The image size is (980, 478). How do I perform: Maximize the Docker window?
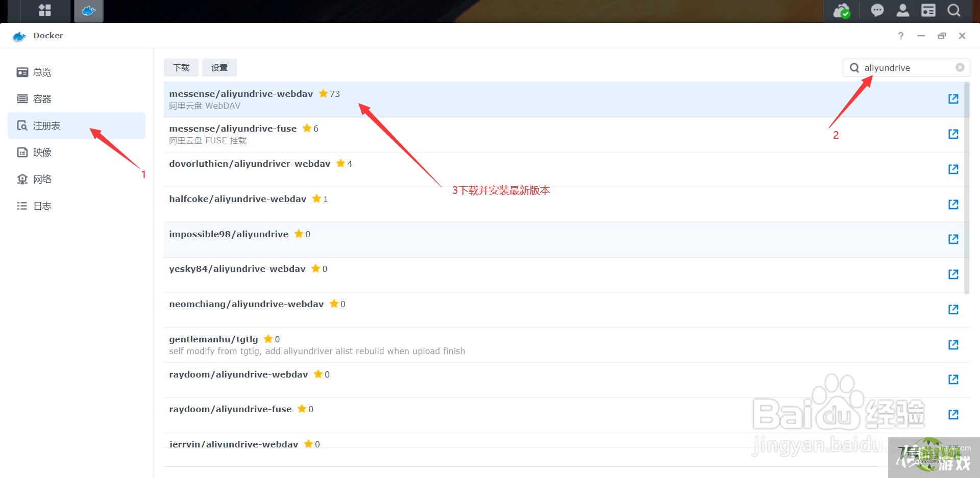tap(942, 36)
